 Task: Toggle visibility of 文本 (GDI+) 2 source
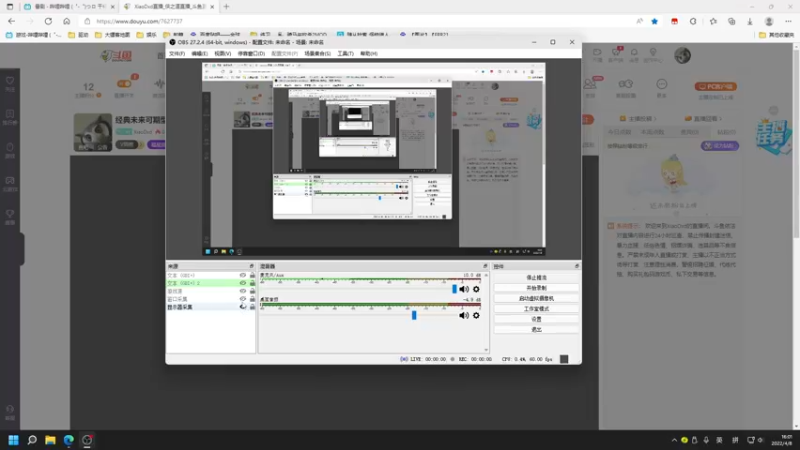coord(243,283)
